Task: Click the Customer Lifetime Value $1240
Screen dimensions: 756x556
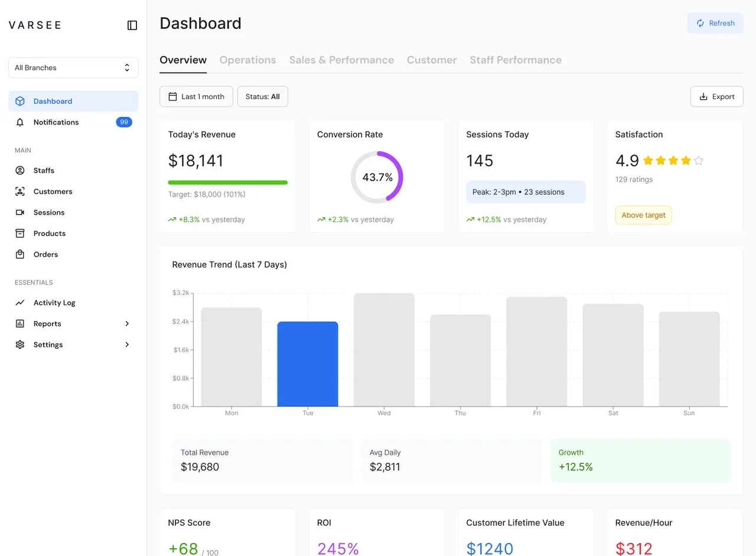Action: tap(490, 548)
